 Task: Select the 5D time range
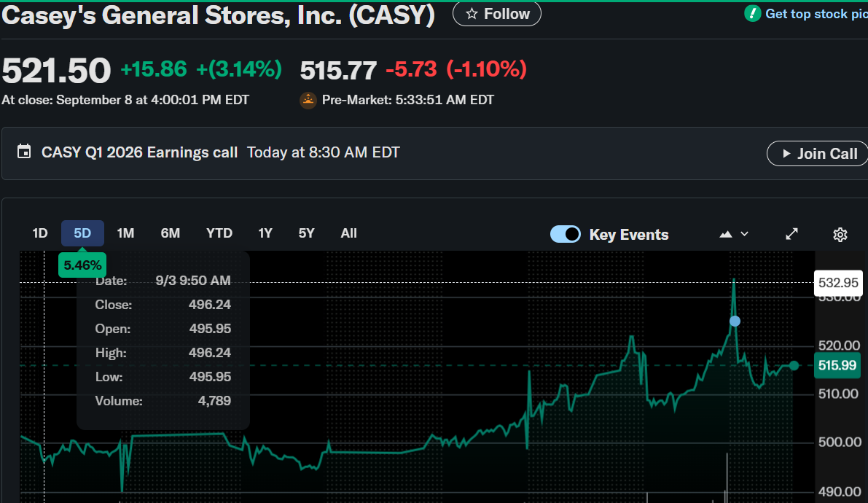82,233
